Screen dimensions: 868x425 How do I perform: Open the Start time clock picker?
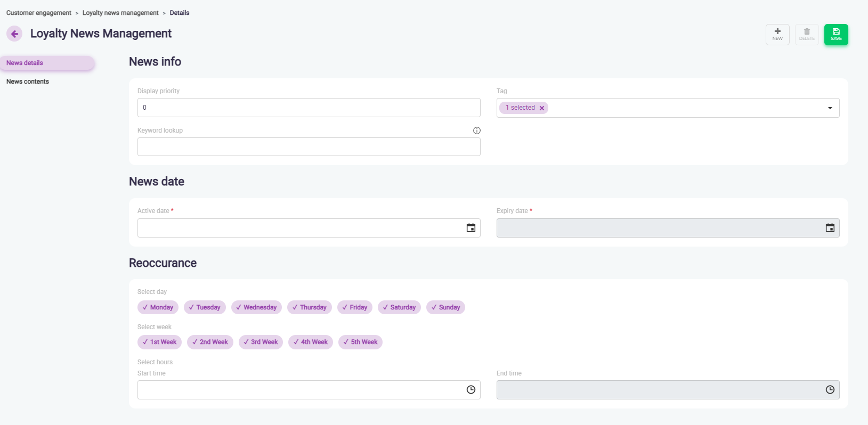pyautogui.click(x=471, y=390)
